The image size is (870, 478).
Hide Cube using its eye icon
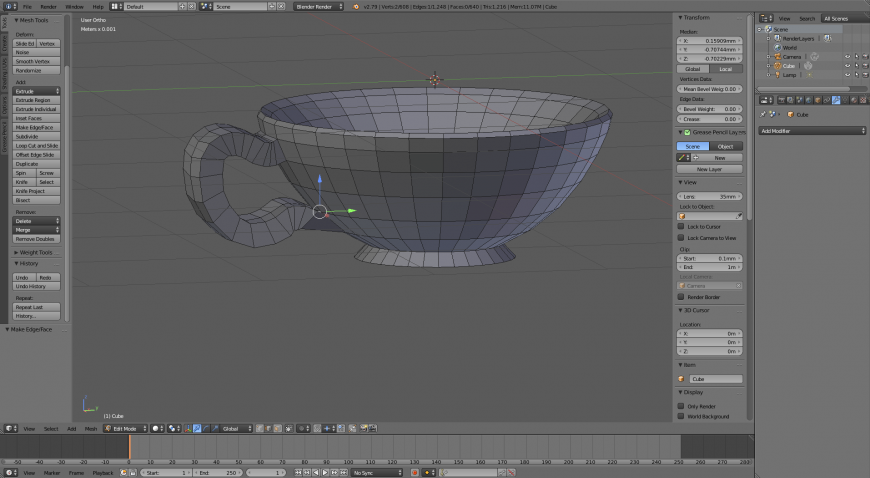847,66
